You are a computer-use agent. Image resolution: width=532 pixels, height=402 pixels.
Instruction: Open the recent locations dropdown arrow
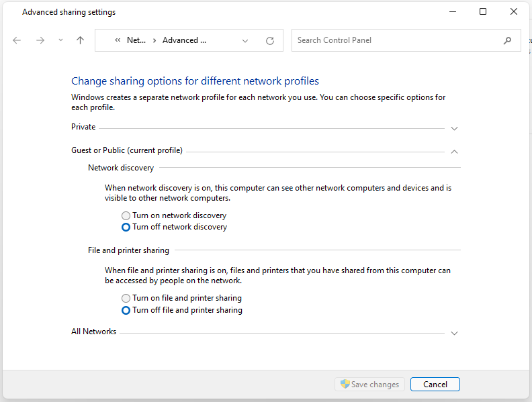[60, 40]
